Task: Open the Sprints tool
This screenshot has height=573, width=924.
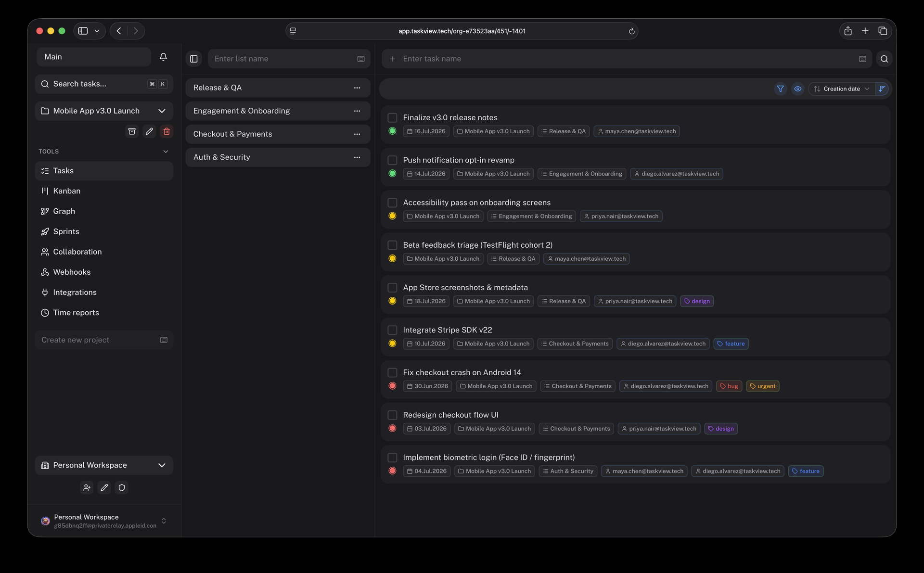Action: pos(104,231)
